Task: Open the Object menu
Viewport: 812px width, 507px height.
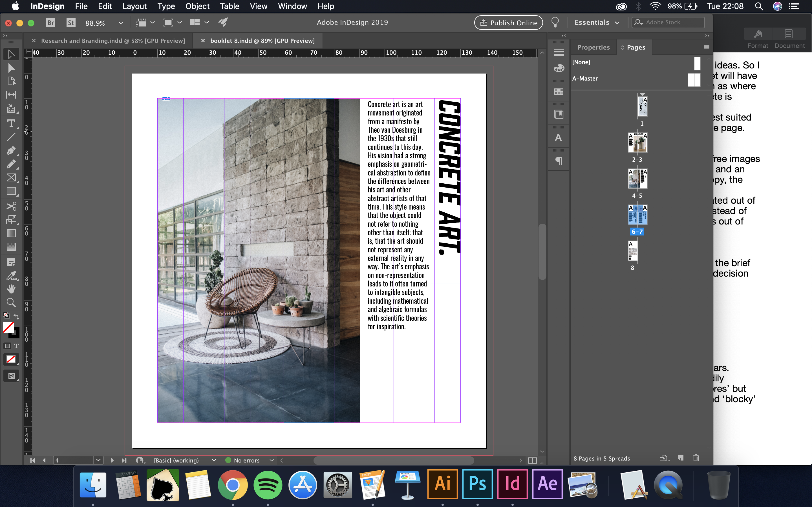Action: (197, 6)
